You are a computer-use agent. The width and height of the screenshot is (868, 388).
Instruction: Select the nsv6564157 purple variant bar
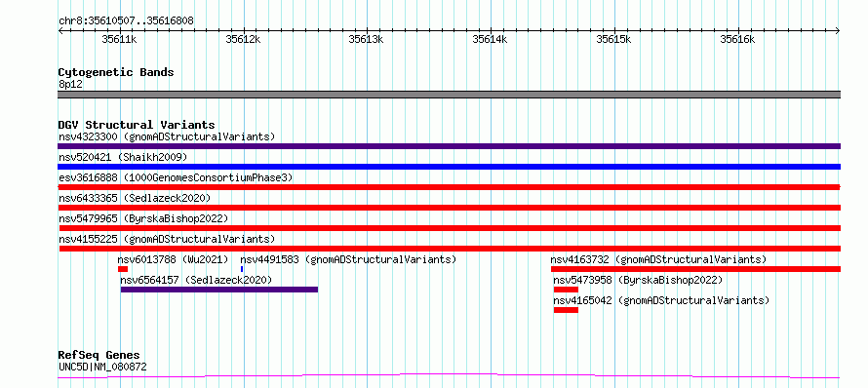(x=219, y=290)
